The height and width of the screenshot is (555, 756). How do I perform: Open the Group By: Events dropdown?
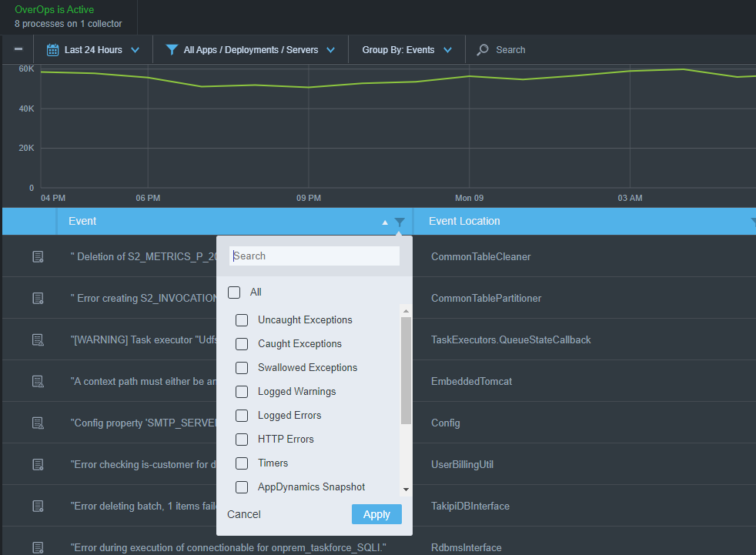tap(407, 50)
